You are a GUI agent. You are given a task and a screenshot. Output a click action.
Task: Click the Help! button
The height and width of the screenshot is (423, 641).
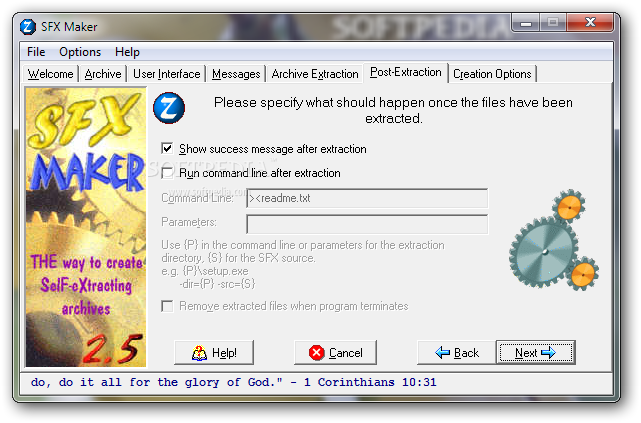[x=214, y=352]
